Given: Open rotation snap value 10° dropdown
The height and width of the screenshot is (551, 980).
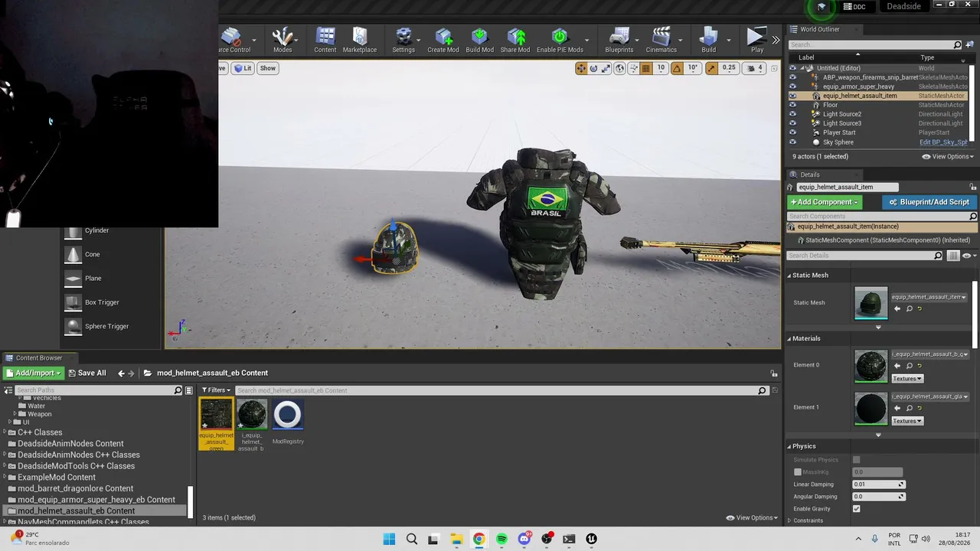Looking at the screenshot, I should [693, 68].
